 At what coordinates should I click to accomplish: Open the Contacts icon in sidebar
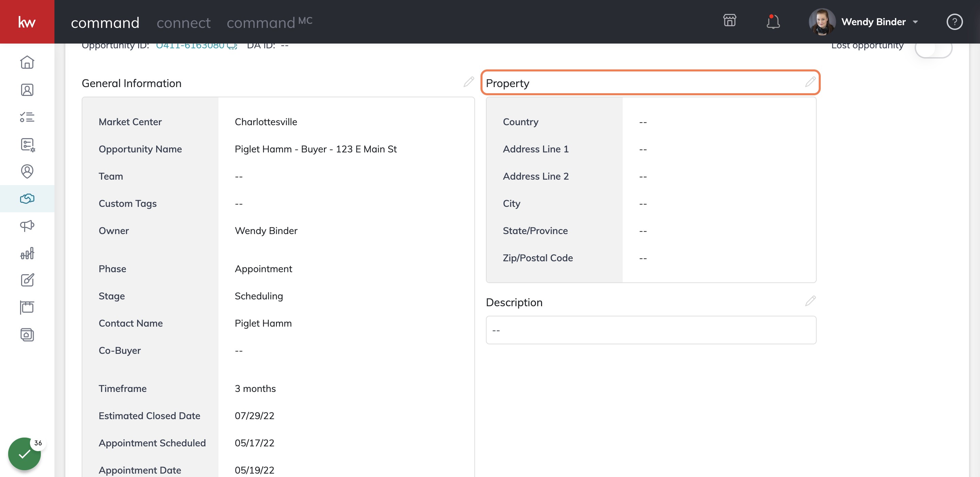click(x=27, y=90)
